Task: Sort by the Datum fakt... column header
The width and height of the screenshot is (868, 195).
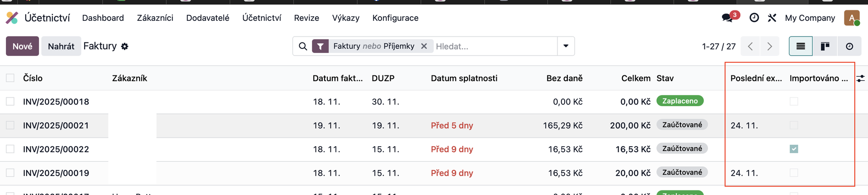Action: tap(338, 78)
